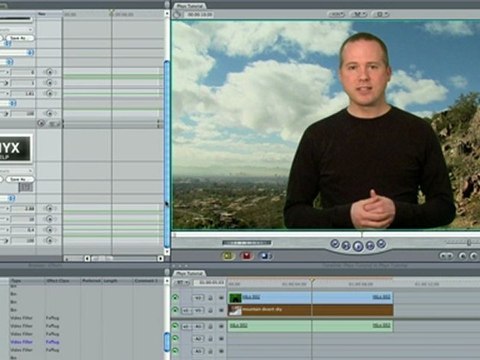Toggle audibility of track A3

[175, 351]
